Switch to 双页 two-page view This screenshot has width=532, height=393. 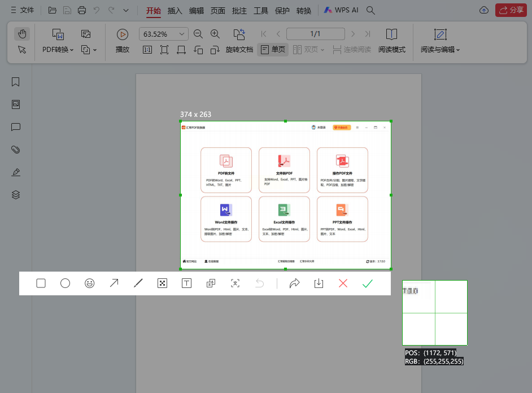point(308,50)
